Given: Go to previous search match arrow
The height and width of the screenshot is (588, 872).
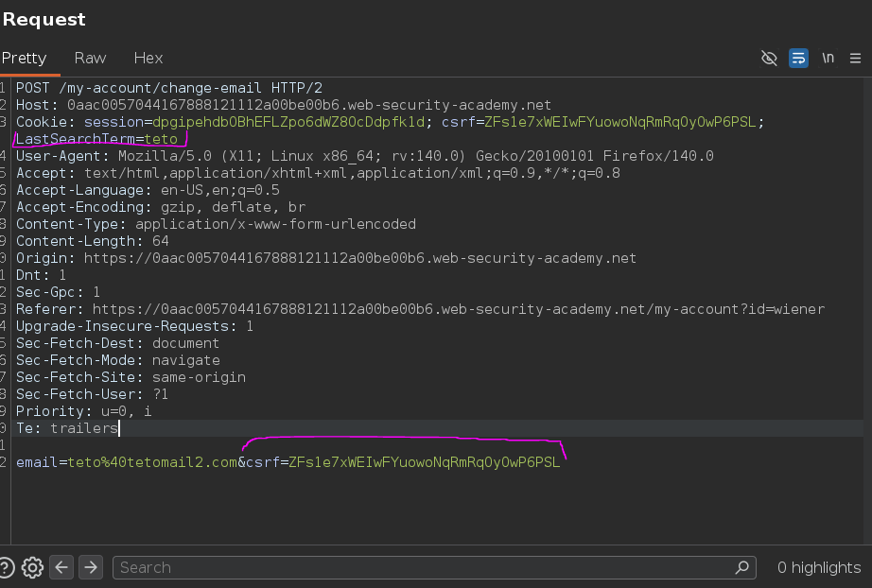Looking at the screenshot, I should (61, 567).
